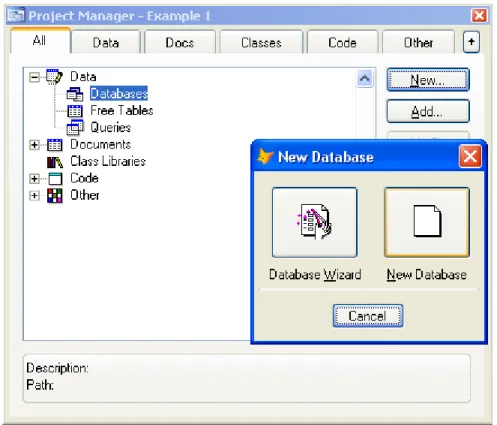
Task: Switch to the Data tab
Action: (x=106, y=43)
